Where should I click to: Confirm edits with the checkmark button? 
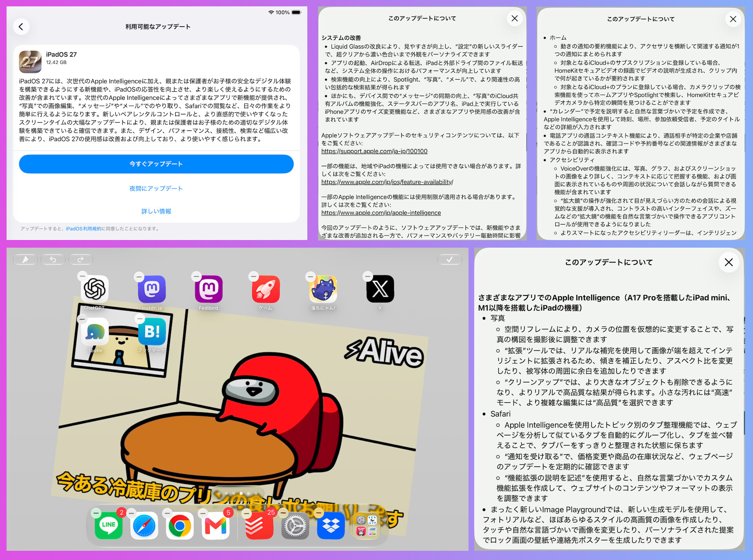[x=449, y=259]
